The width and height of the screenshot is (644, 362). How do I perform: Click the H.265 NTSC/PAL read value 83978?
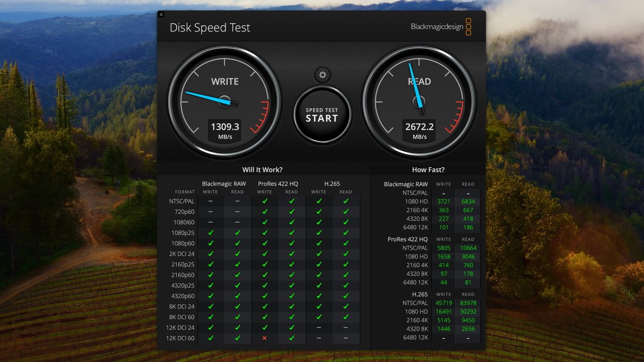(x=468, y=303)
